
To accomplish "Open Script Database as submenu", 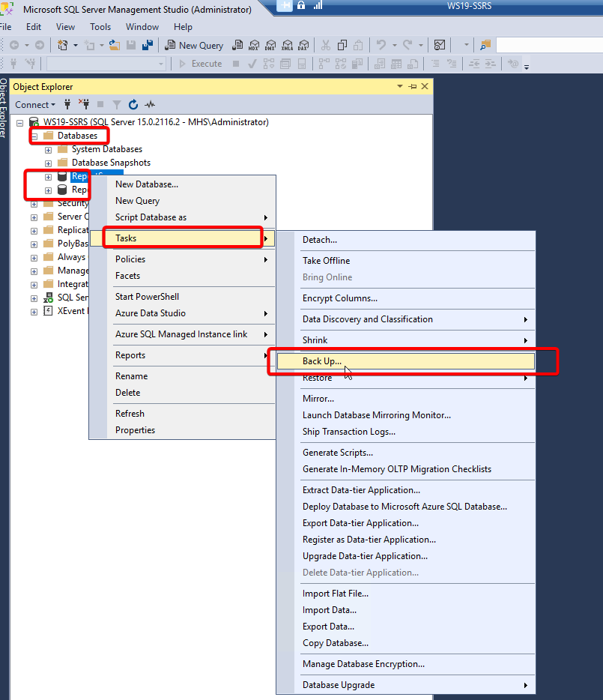I will click(x=183, y=217).
